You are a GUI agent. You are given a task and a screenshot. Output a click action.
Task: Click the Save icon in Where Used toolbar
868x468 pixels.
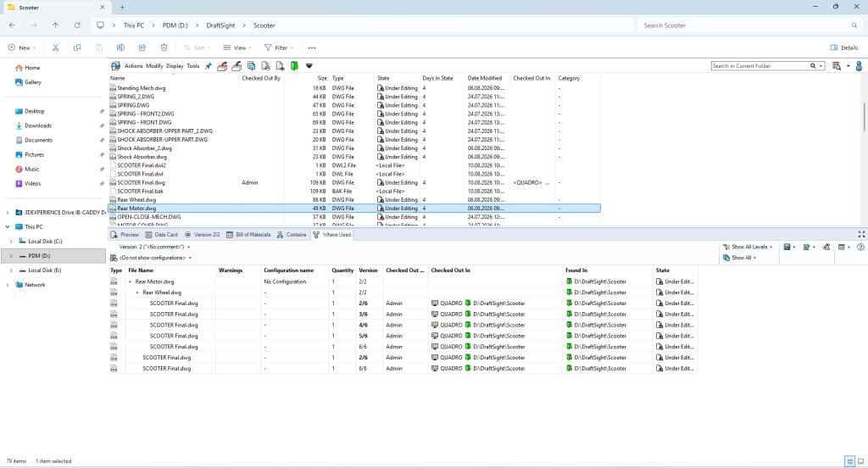pyautogui.click(x=787, y=247)
